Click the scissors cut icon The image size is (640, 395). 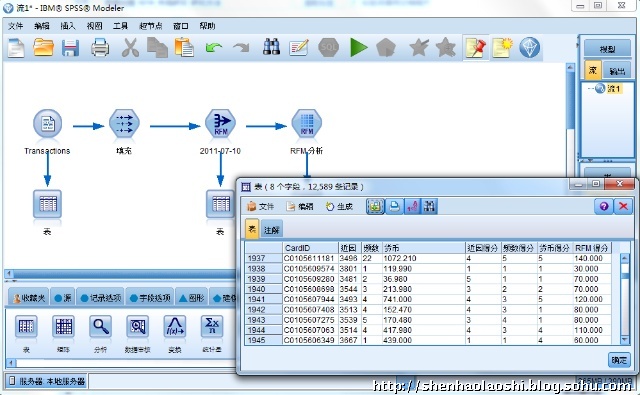tap(130, 48)
